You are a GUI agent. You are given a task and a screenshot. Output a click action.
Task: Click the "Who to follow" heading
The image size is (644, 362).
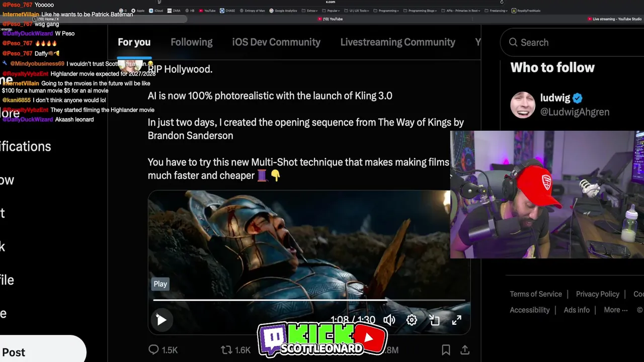552,67
